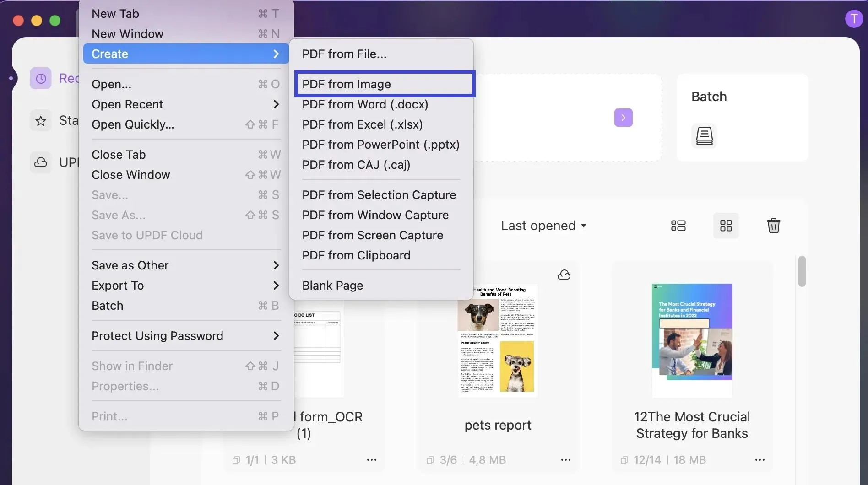Select PDF from Image in the Create submenu
Screen dimensions: 868x485
tap(385, 84)
